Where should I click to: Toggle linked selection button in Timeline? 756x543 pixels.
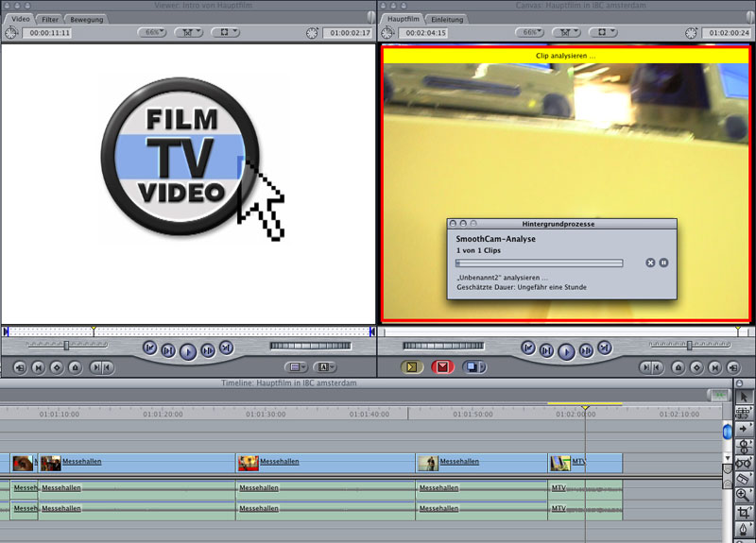(x=720, y=395)
